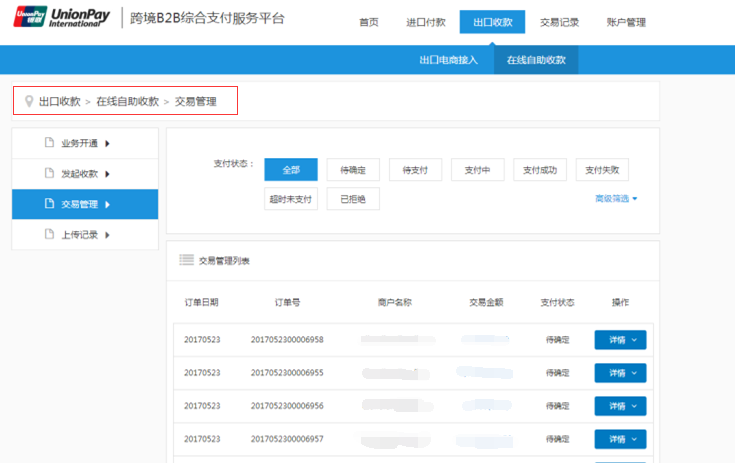Screen dimensions: 735x463
Task: Switch to the 账户管理 navigation tab
Action: click(x=625, y=22)
